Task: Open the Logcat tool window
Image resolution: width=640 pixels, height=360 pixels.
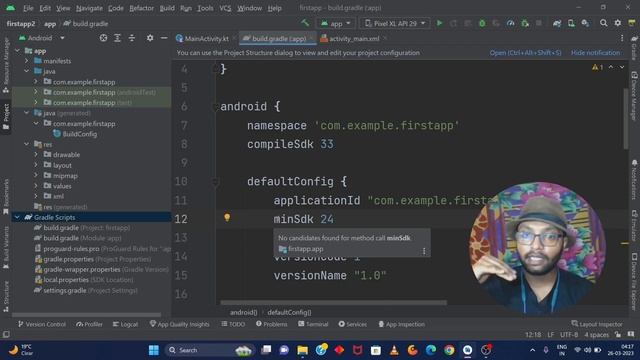Action: click(125, 324)
